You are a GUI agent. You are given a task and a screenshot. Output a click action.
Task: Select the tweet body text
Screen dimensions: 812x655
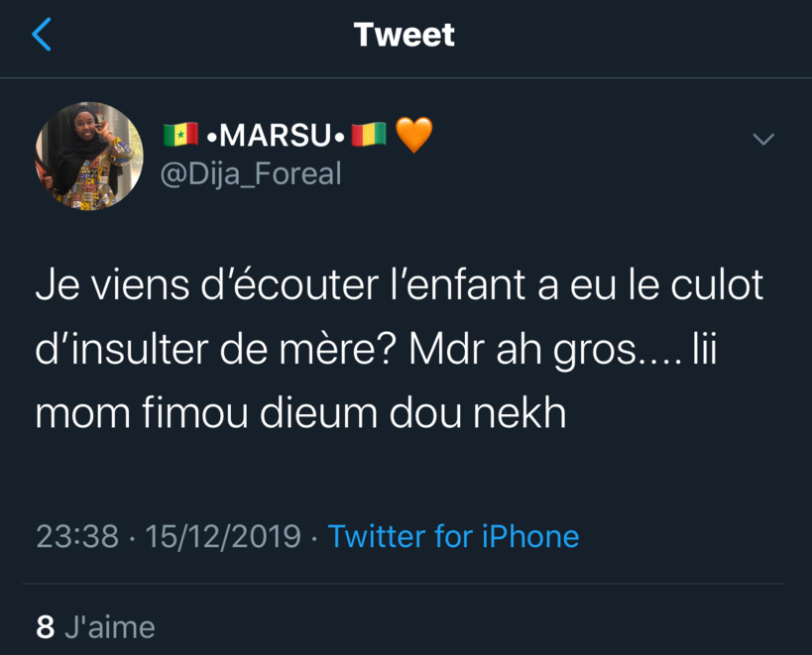(397, 347)
